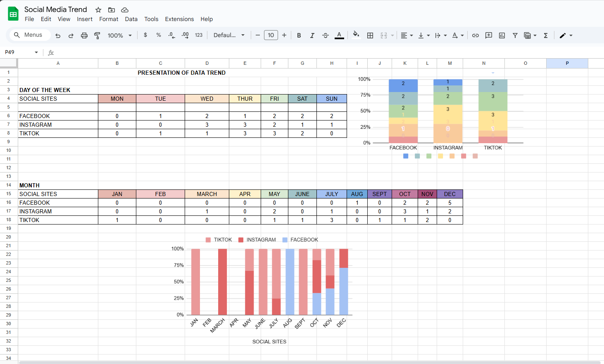This screenshot has width=604, height=364.
Task: Open text wrapping dropdown
Action: [x=441, y=35]
